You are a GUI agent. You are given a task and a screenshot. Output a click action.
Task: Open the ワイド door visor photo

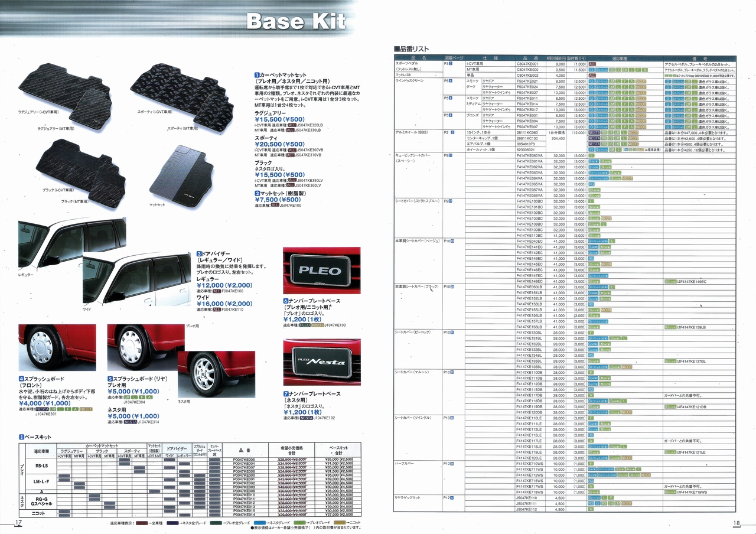137,279
